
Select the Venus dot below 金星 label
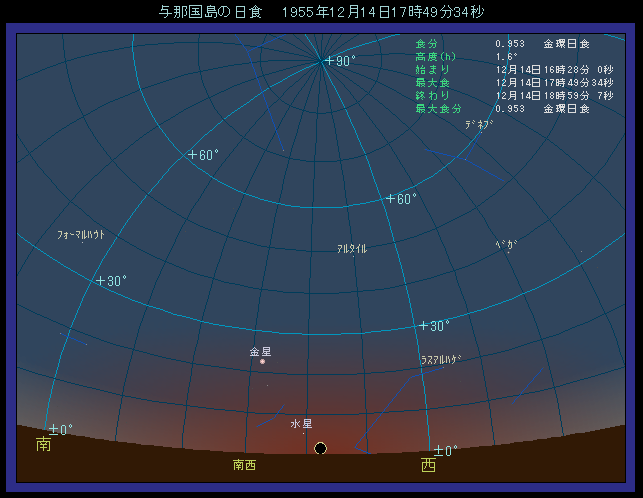(262, 362)
